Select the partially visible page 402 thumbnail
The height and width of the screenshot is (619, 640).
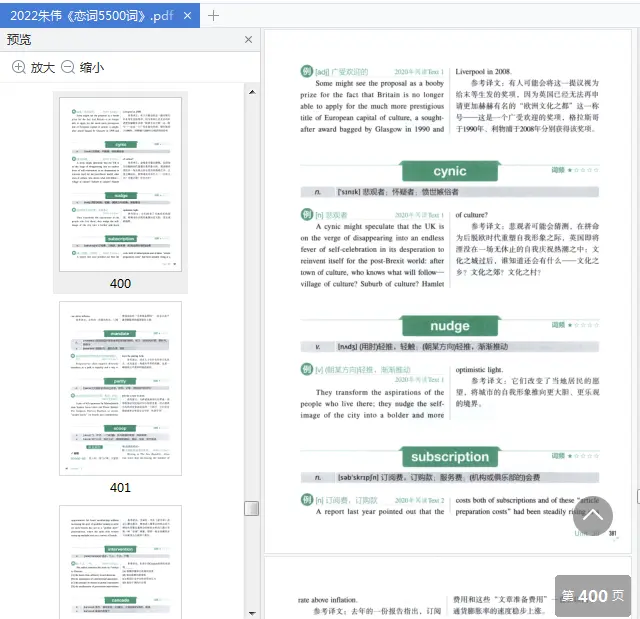click(x=120, y=562)
